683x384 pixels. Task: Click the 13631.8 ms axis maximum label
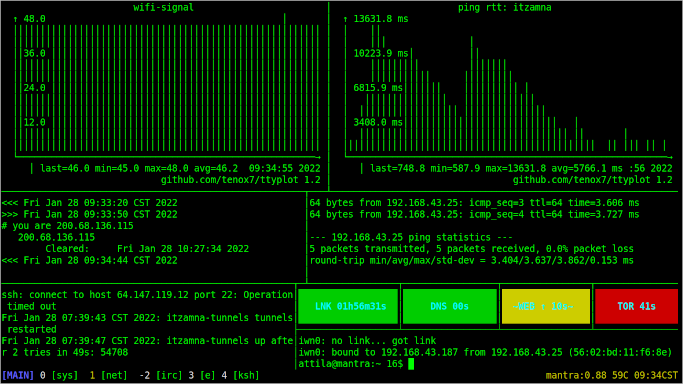tap(381, 19)
